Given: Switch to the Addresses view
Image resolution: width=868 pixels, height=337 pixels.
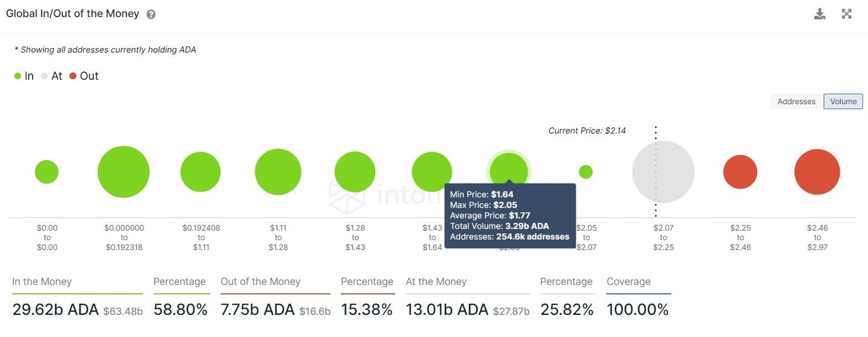Looking at the screenshot, I should point(796,101).
